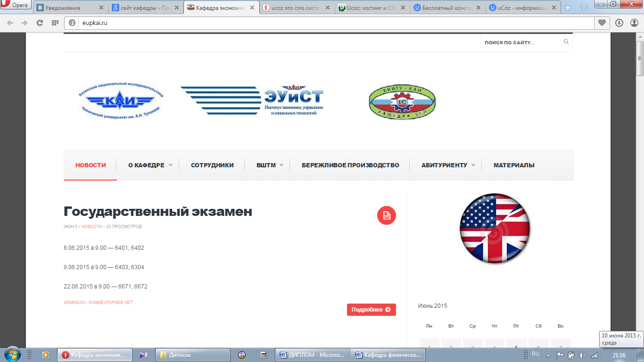644x362 pixels.
Task: Open the Speed Dial grid
Action: click(x=55, y=23)
